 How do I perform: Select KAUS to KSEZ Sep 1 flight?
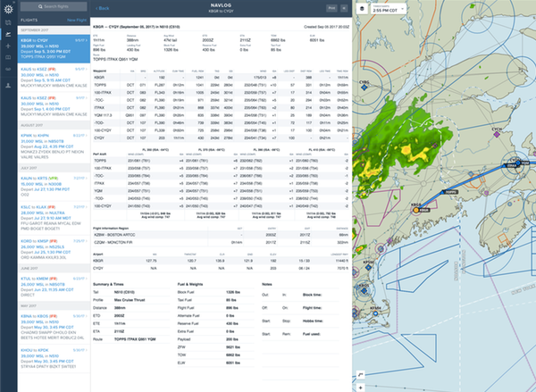[54, 106]
